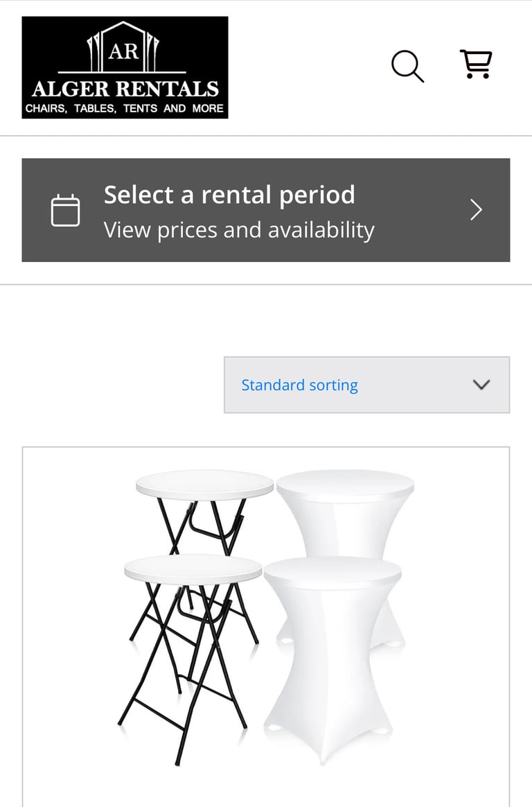The width and height of the screenshot is (532, 807).
Task: Click 'Select a rental period' heading
Action: 229,195
